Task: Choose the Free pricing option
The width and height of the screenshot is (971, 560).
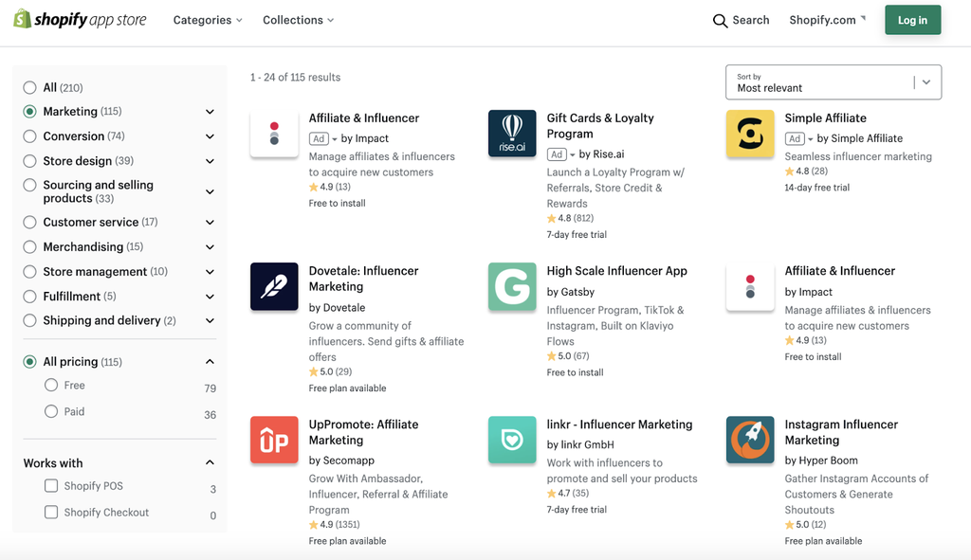Action: point(51,385)
